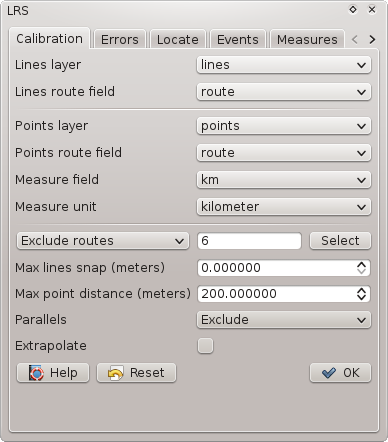Click the routes text field containing 6
Viewport: 388px width, 442px height.
tap(249, 241)
